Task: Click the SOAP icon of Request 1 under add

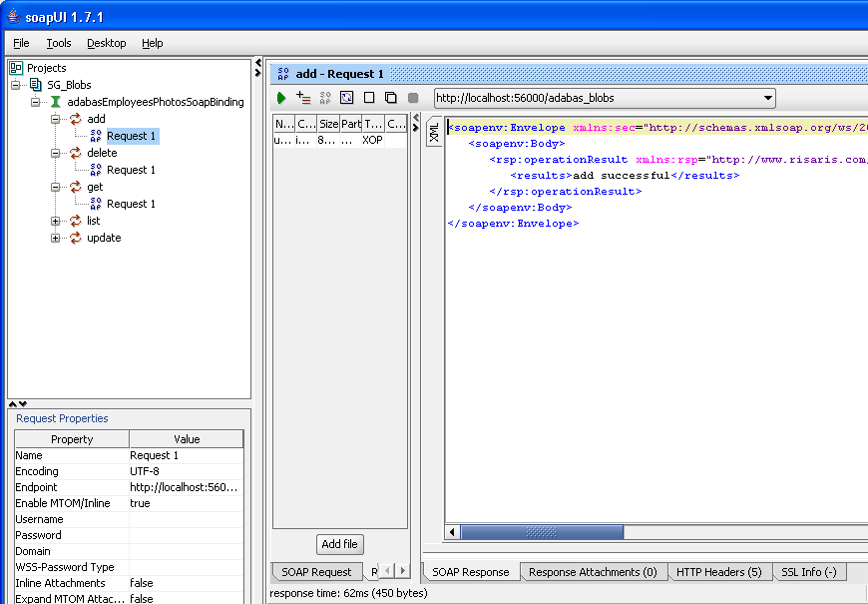Action: (x=96, y=136)
